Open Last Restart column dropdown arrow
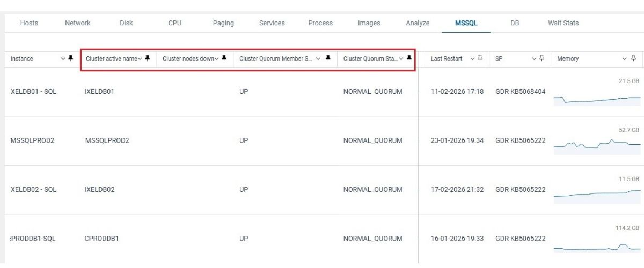This screenshot has height=268, width=644. (472, 59)
